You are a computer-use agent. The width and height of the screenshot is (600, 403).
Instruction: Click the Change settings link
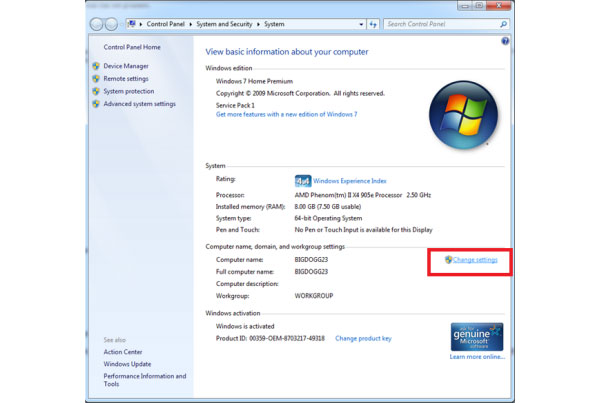pos(475,260)
